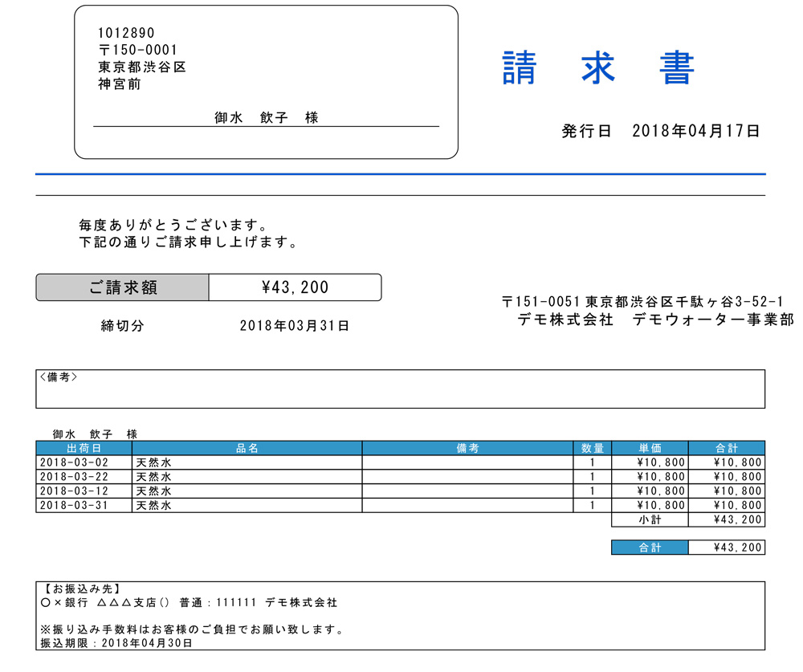Viewport: 803px width, 672px height.
Task: Select the company name デモ株式会社 デモウォーター事業部
Action: click(x=655, y=320)
